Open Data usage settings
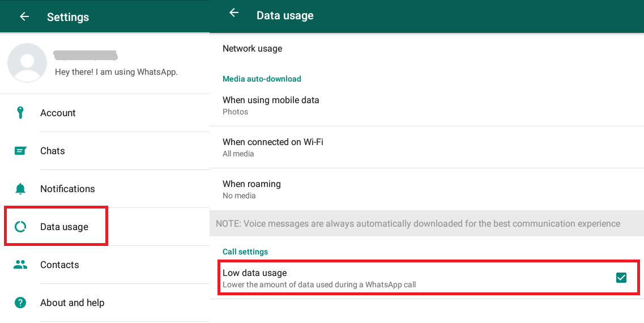 tap(105, 227)
